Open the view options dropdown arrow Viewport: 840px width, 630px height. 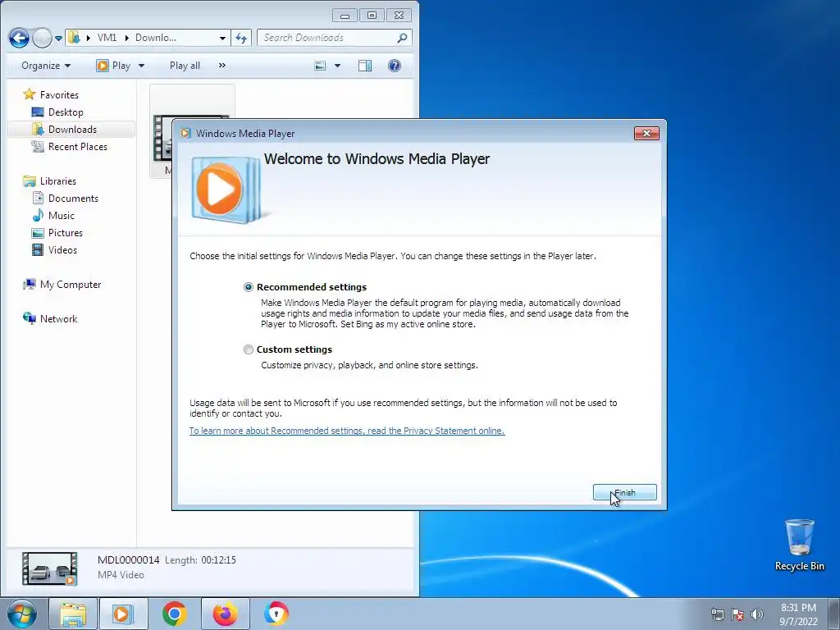[337, 66]
